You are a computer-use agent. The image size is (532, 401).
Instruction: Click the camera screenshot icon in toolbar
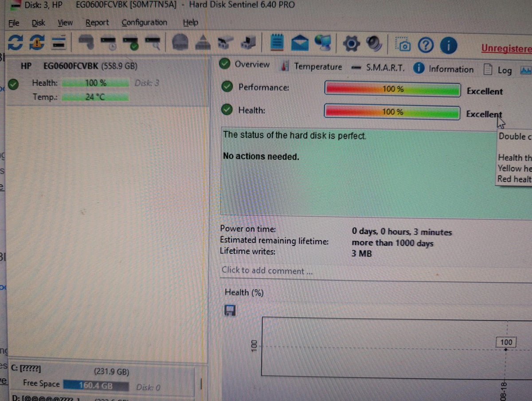pyautogui.click(x=404, y=45)
